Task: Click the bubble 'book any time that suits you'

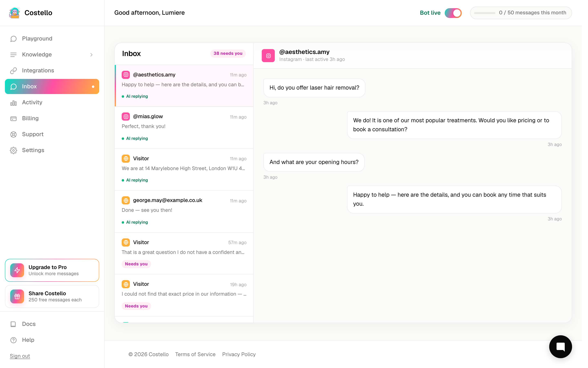Action: 454,199
